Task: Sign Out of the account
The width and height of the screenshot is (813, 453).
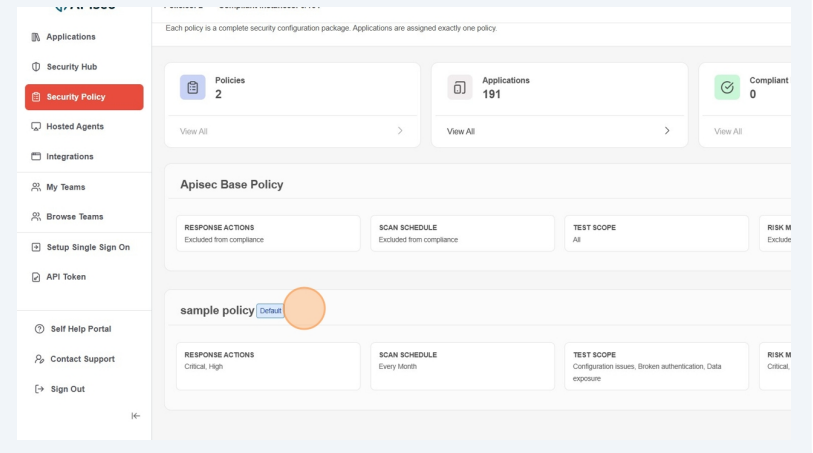Action: coord(67,389)
